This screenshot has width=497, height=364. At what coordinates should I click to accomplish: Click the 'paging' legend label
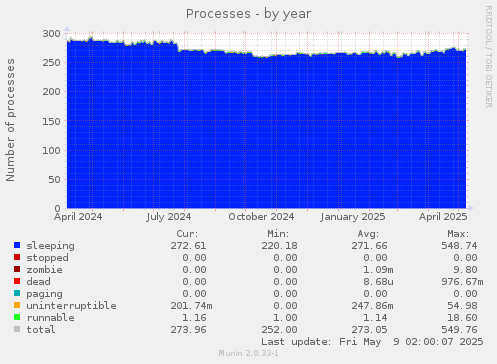pos(44,294)
